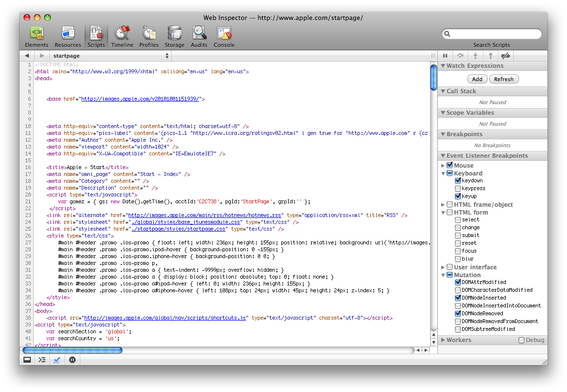567x392 pixels.
Task: Toggle Mouse event breakpoints checkbox
Action: (x=450, y=165)
